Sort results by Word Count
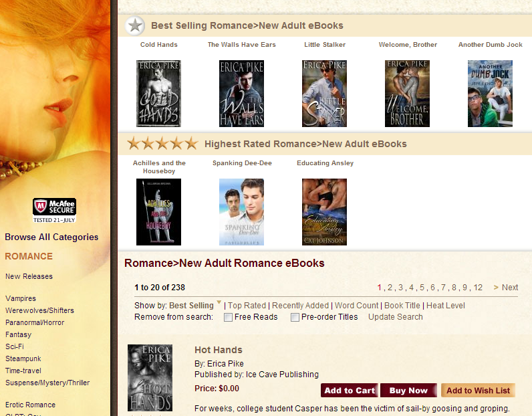The height and width of the screenshot is (416, 532). click(x=357, y=306)
